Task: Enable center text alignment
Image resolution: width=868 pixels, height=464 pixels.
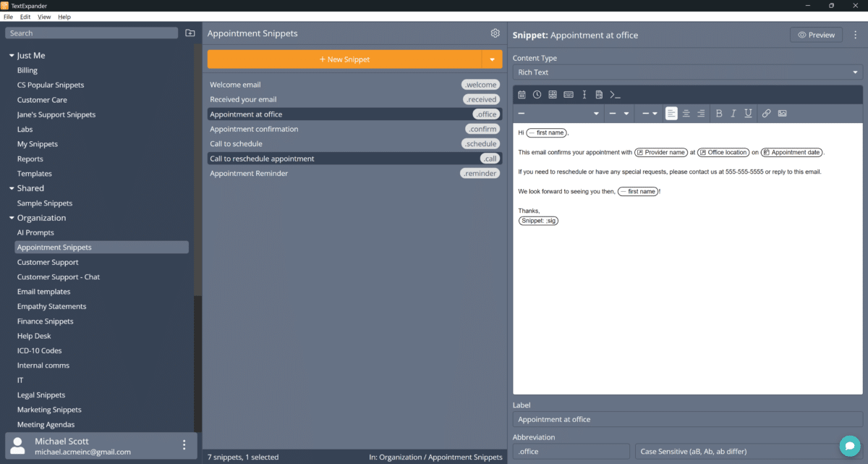Action: 686,114
